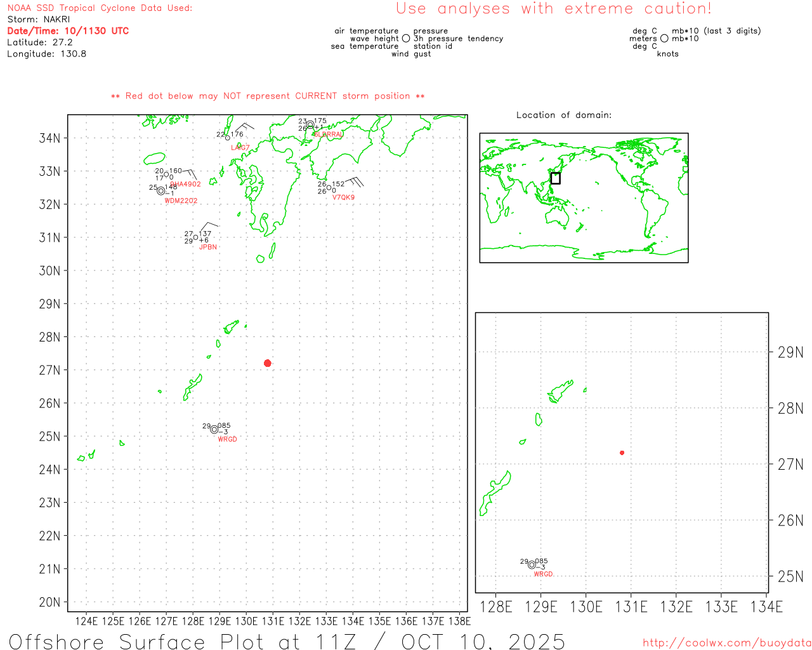Click the +6 pressure tendency at JPBN
Image resolution: width=812 pixels, height=650 pixels.
click(x=204, y=241)
